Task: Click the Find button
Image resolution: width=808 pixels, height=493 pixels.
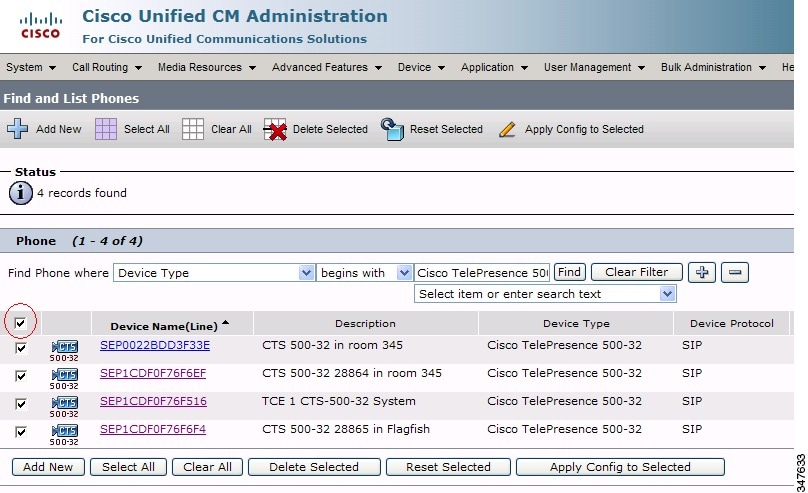Action: click(569, 272)
